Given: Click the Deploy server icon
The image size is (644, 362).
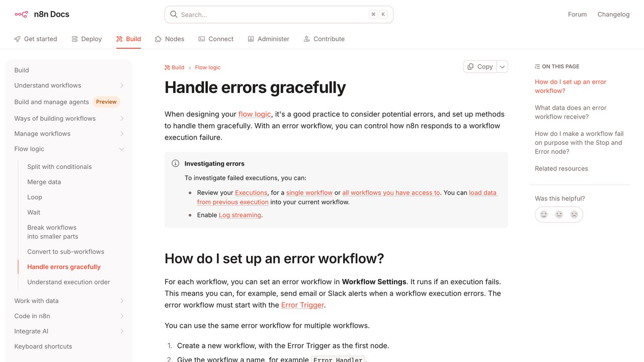Looking at the screenshot, I should tap(74, 39).
